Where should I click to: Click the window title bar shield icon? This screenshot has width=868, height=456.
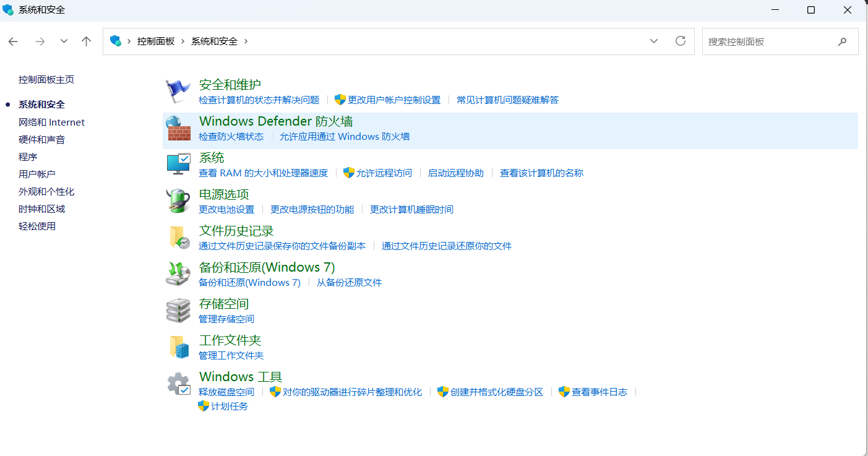pyautogui.click(x=8, y=10)
